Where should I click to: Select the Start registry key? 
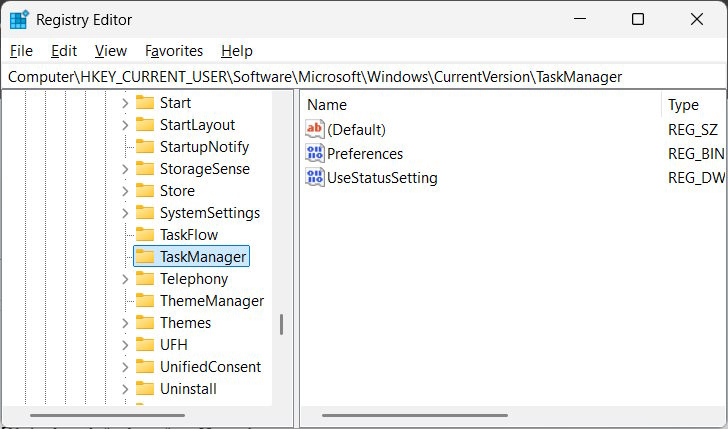click(x=176, y=103)
